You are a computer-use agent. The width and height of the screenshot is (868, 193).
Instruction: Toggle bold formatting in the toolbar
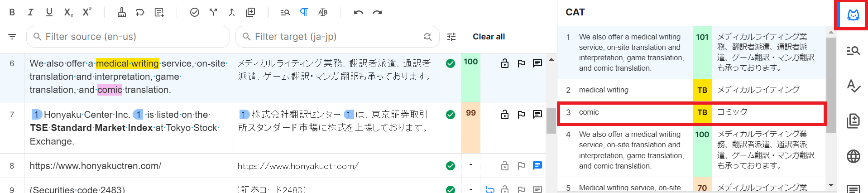(x=12, y=12)
